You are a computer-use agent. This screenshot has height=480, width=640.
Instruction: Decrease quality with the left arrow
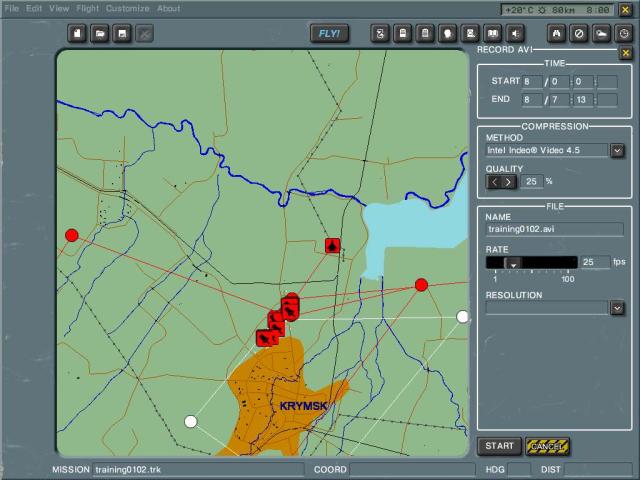pyautogui.click(x=494, y=182)
